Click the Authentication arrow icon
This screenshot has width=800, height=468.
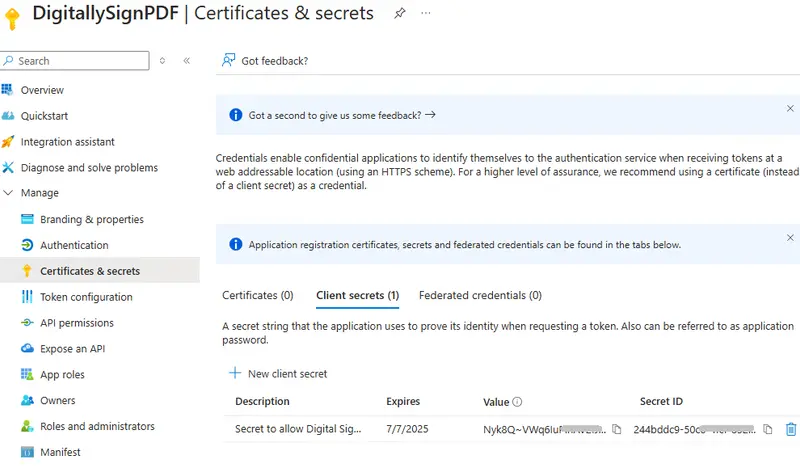point(27,245)
